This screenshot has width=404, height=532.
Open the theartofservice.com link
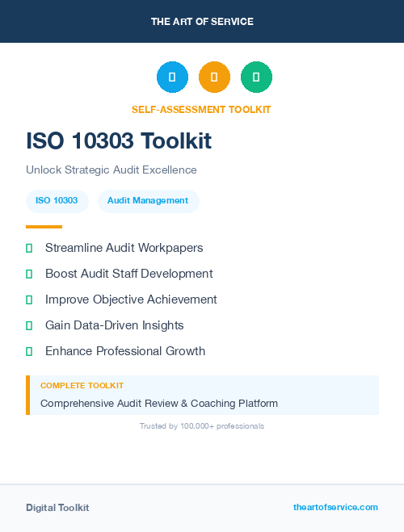coord(335,507)
